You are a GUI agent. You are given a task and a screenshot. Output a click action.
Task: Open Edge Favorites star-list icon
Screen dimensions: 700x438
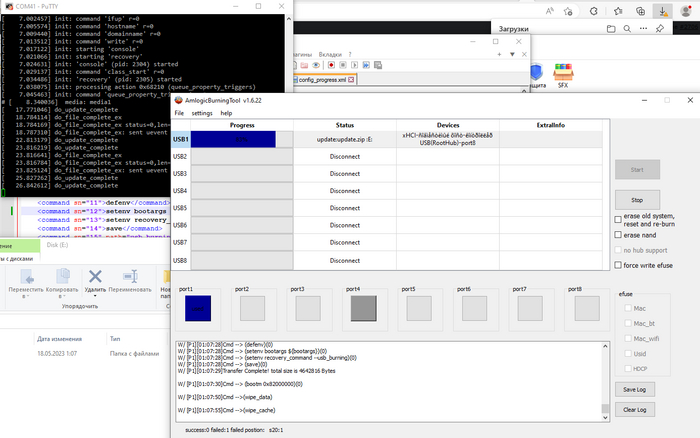tap(618, 12)
